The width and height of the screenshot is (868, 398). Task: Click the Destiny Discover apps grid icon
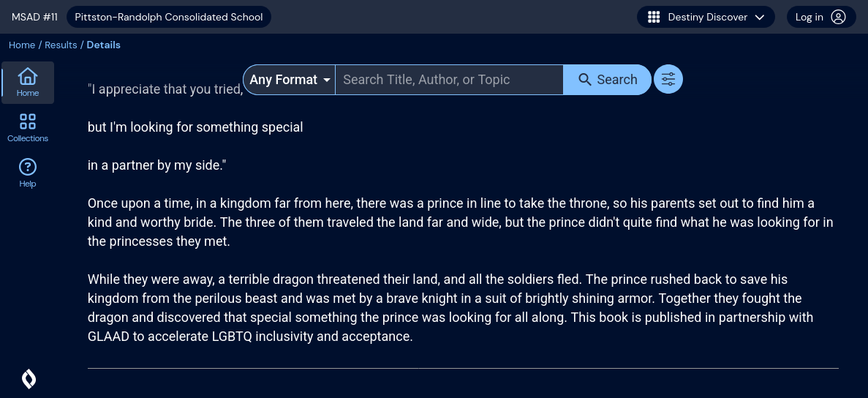654,17
